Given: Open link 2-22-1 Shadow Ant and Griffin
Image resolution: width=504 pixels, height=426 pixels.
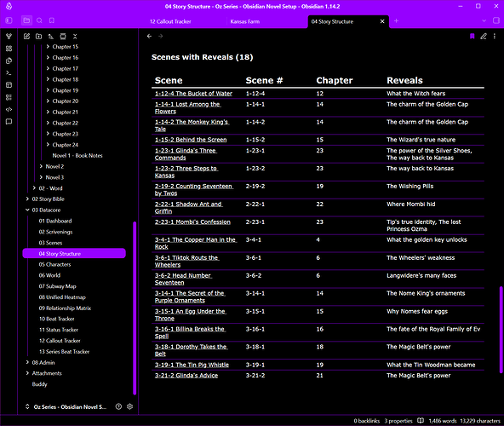Looking at the screenshot, I should pyautogui.click(x=188, y=208).
